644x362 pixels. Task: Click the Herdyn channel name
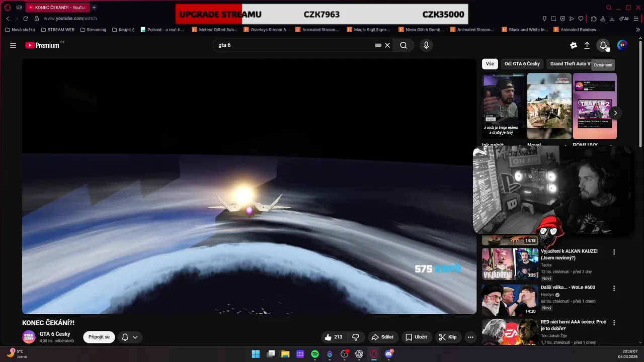[x=547, y=295]
